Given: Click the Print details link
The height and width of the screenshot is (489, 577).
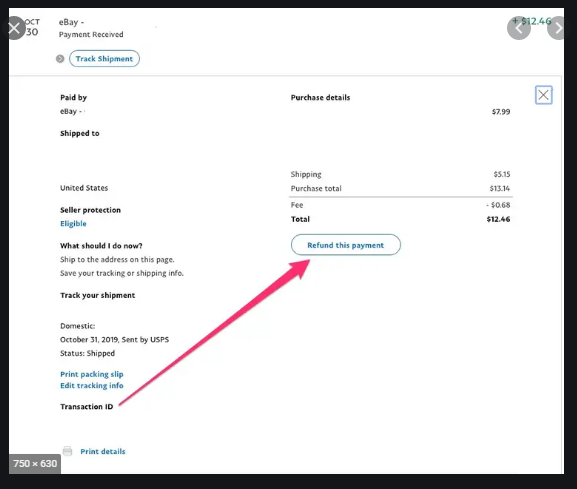Looking at the screenshot, I should point(103,451).
